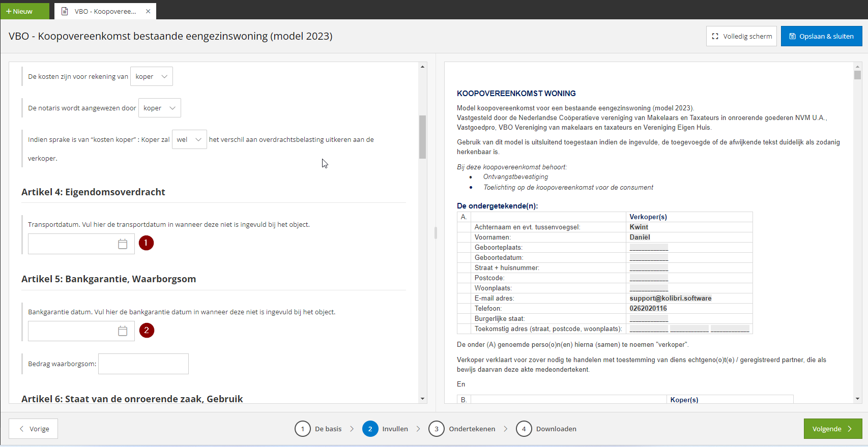Click the 'Straat + huisnummer:' row label
The width and height of the screenshot is (868, 447).
(507, 267)
